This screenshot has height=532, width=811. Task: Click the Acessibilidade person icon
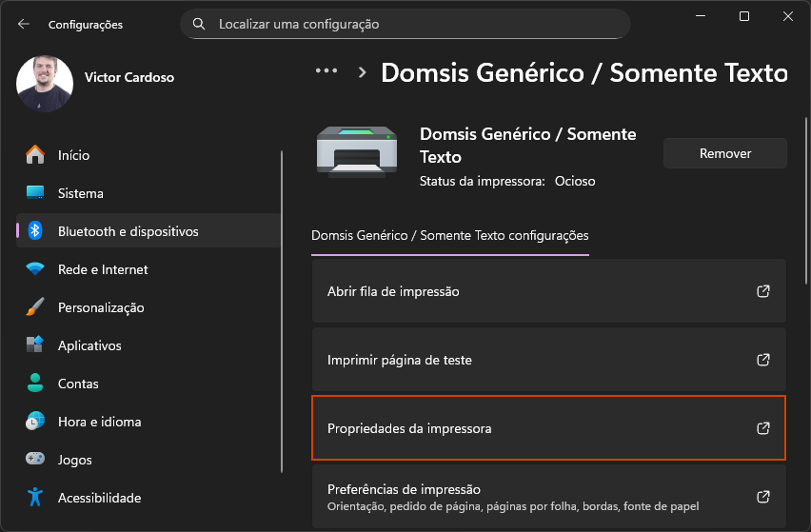coord(35,498)
